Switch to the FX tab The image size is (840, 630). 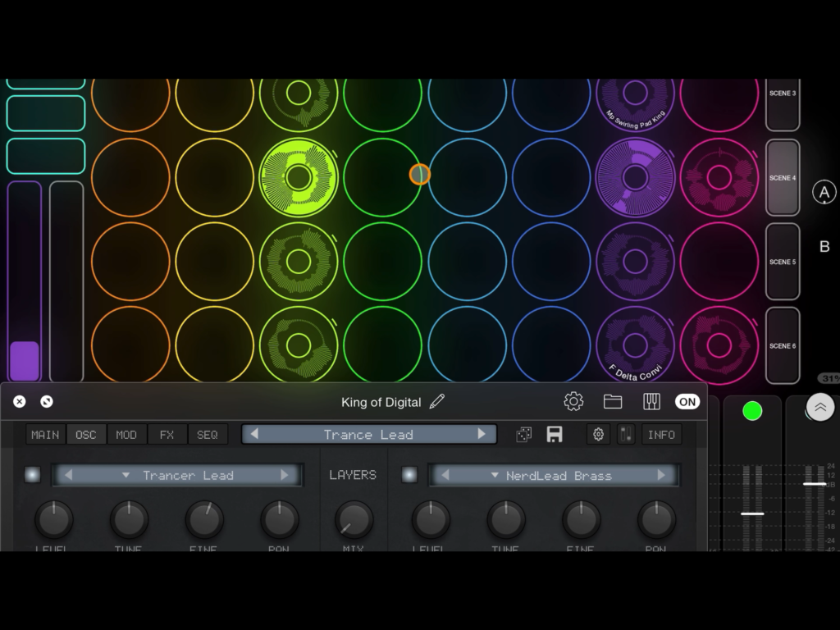[167, 435]
